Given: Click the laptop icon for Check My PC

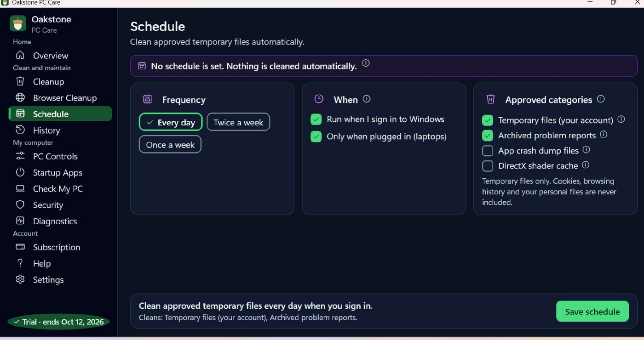Looking at the screenshot, I should (20, 188).
